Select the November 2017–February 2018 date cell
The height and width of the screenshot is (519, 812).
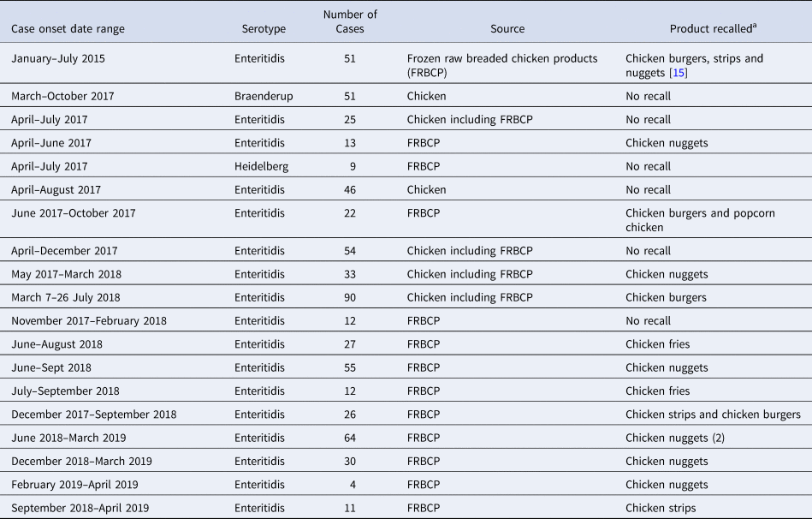pos(89,321)
